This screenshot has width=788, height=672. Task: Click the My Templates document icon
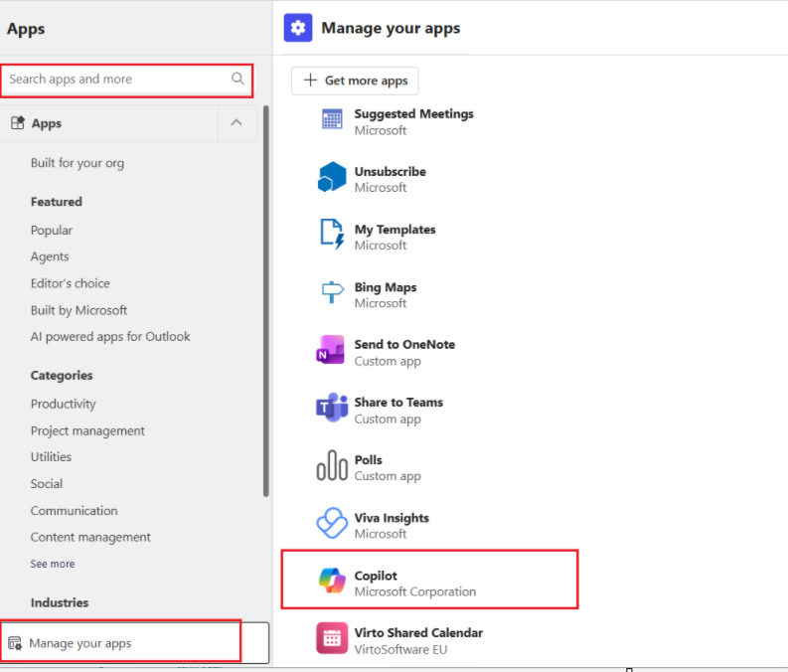click(x=332, y=235)
